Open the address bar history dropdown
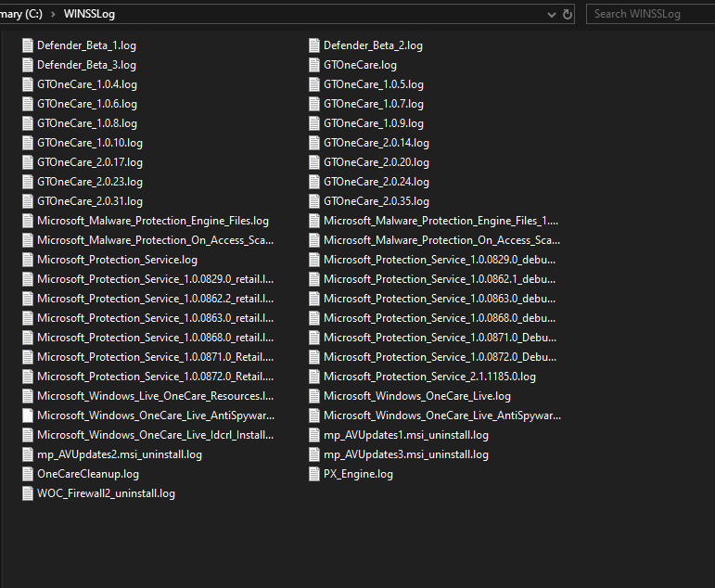Viewport: 715px width, 588px height. click(551, 15)
